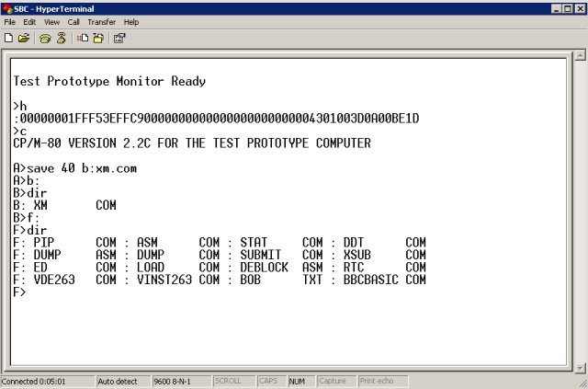This screenshot has width=588, height=389.
Task: Click DDT in the directory listing
Action: tap(353, 242)
